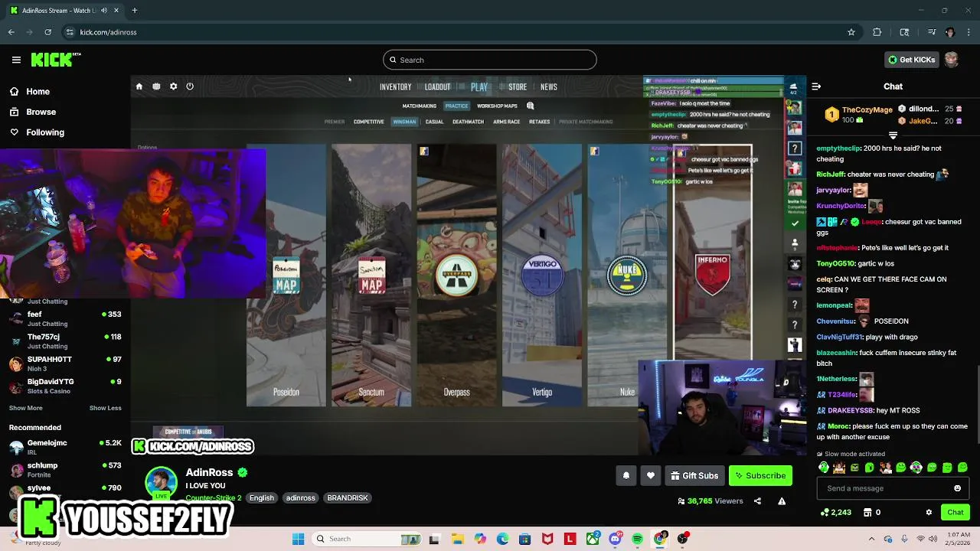Viewport: 980px width, 551px height.
Task: Click the BRANDRISK tag
Action: coord(348,498)
